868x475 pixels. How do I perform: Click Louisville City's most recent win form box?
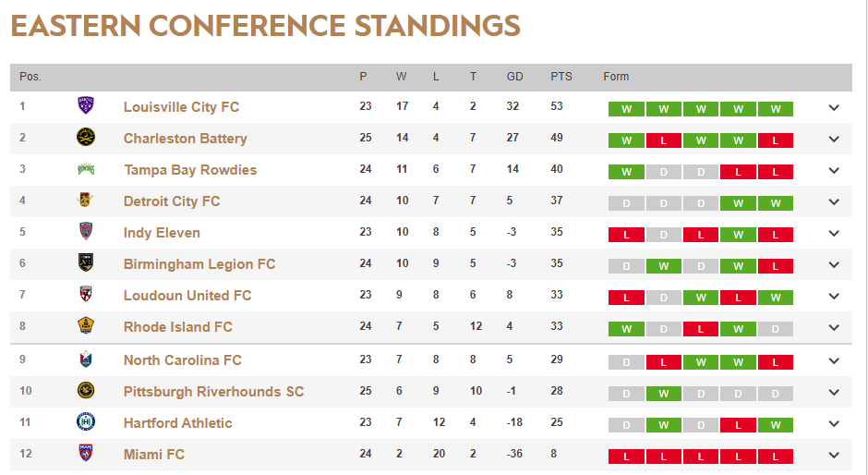[775, 109]
